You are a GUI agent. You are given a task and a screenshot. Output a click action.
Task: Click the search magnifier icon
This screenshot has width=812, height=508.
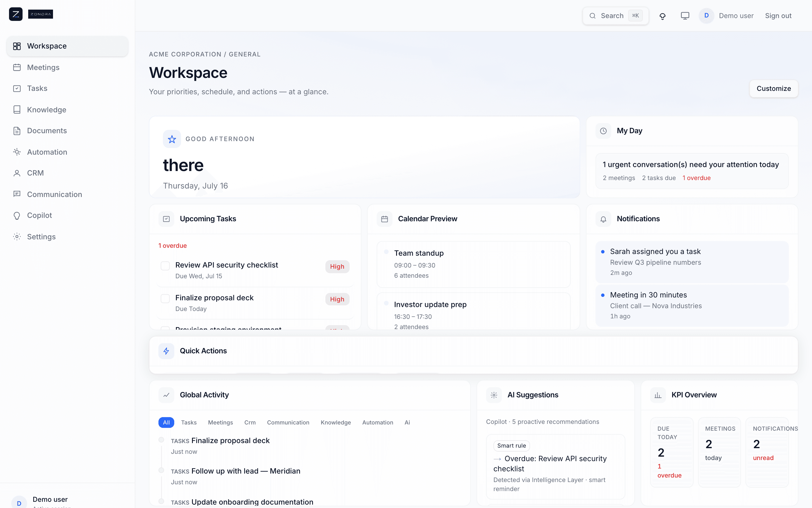(593, 16)
